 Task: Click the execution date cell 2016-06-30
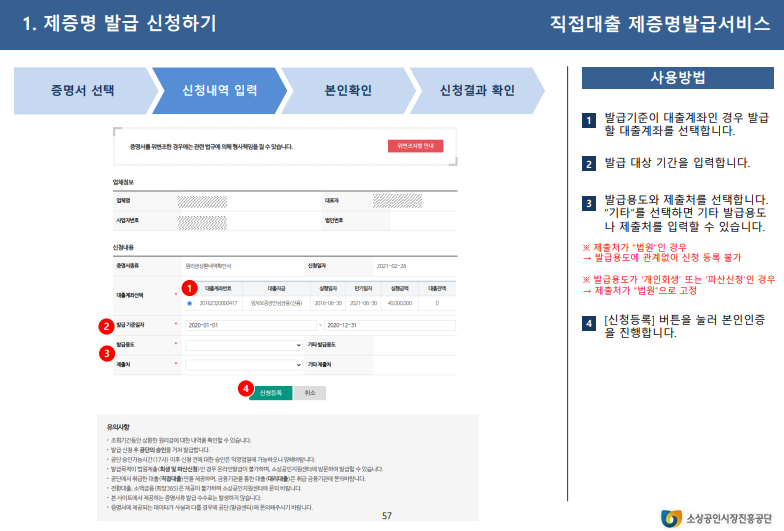click(x=328, y=304)
